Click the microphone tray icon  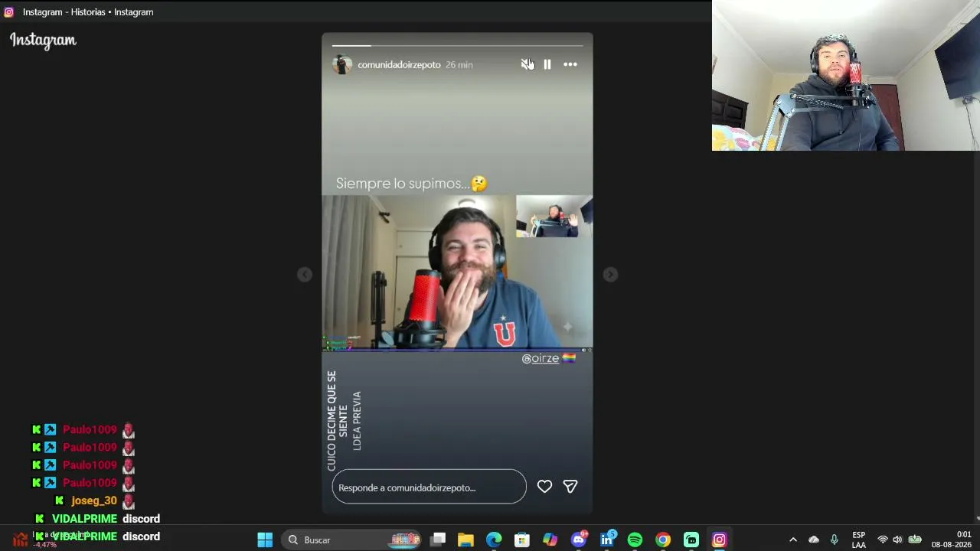click(x=835, y=540)
